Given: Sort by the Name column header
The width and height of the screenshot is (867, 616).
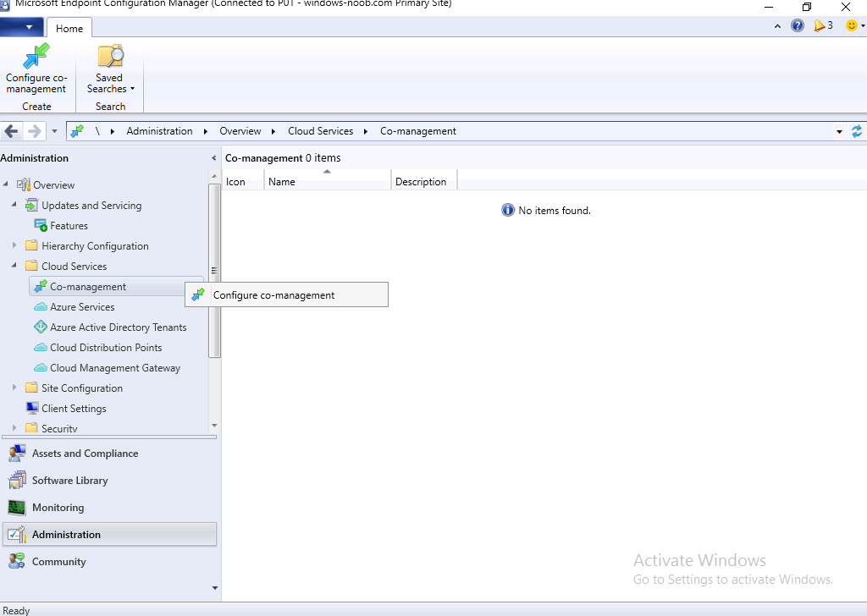Looking at the screenshot, I should click(328, 181).
